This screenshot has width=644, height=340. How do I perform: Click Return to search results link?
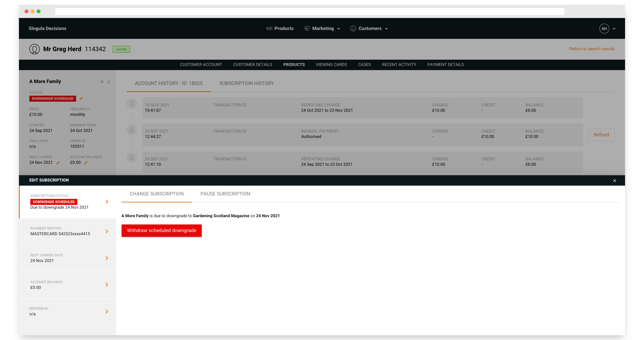pyautogui.click(x=591, y=49)
